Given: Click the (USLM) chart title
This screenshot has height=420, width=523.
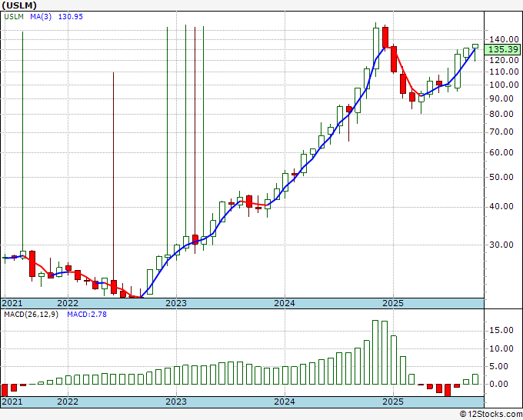Looking at the screenshot, I should 19,5.
